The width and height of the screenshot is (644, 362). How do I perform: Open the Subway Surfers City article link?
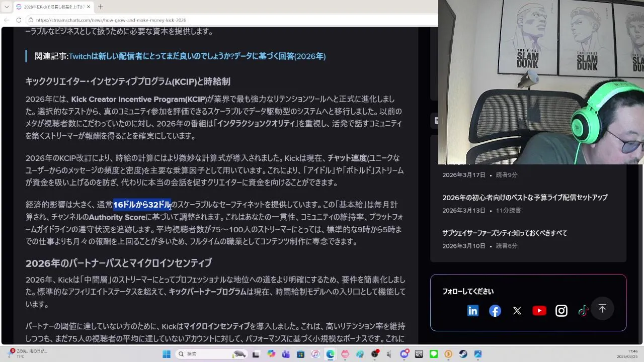point(505,233)
